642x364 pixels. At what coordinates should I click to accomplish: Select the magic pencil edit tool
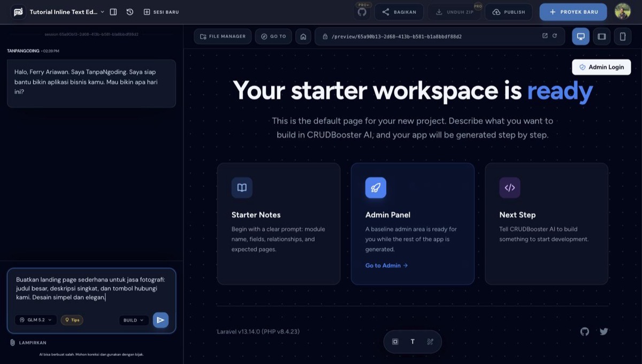430,342
